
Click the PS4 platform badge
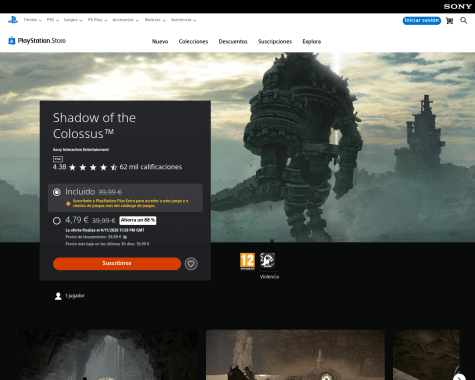(58, 159)
